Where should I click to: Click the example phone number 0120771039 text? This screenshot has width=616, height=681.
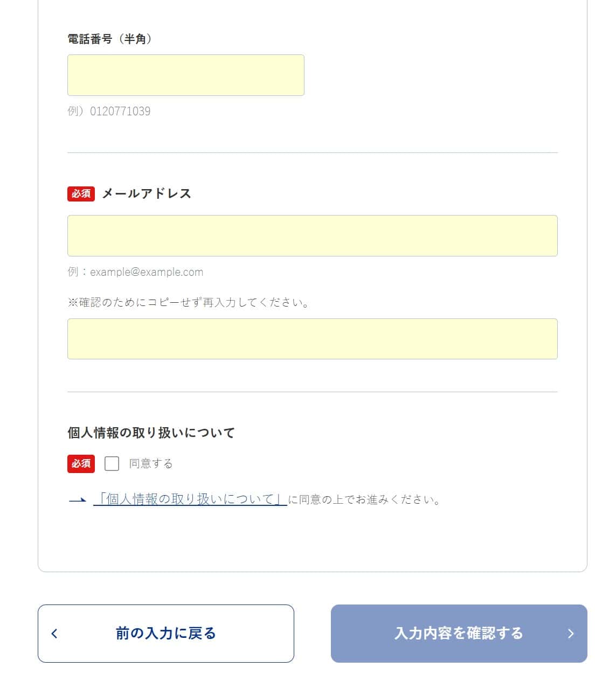click(120, 112)
